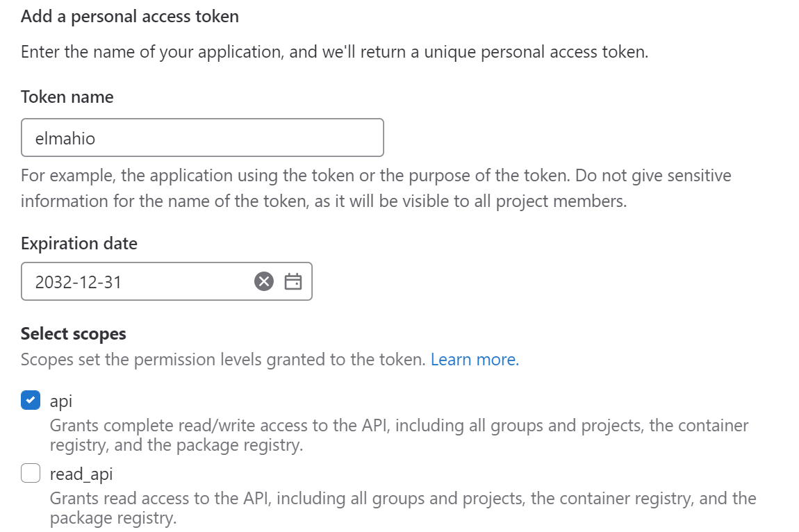The width and height of the screenshot is (799, 532).
Task: Click the Select scopes heading
Action: (74, 334)
